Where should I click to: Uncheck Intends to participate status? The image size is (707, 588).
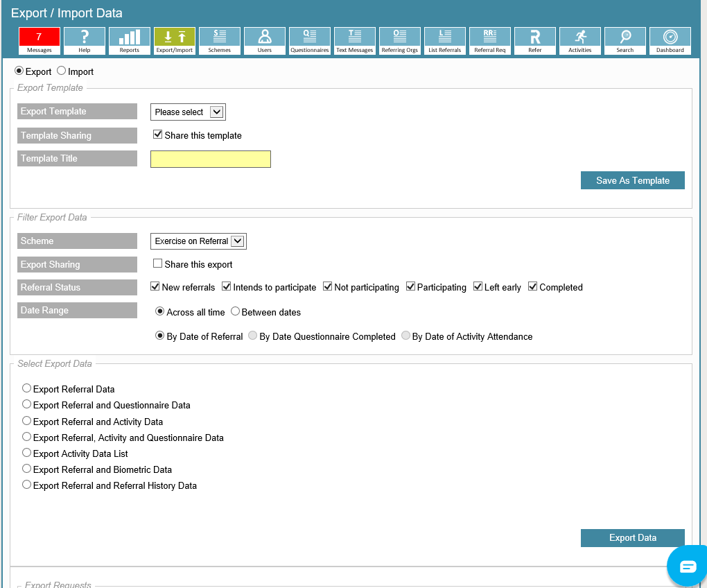point(227,286)
